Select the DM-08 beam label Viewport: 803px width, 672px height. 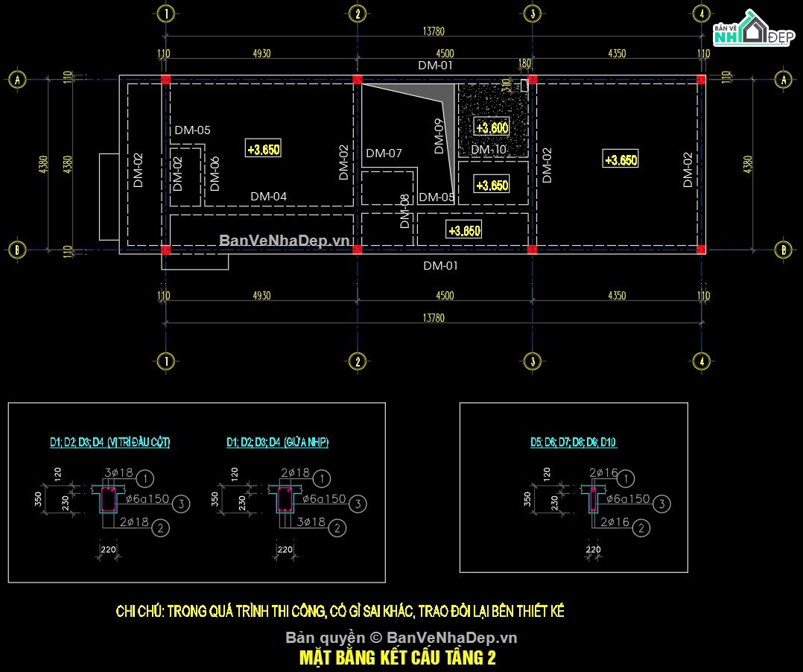pos(404,211)
